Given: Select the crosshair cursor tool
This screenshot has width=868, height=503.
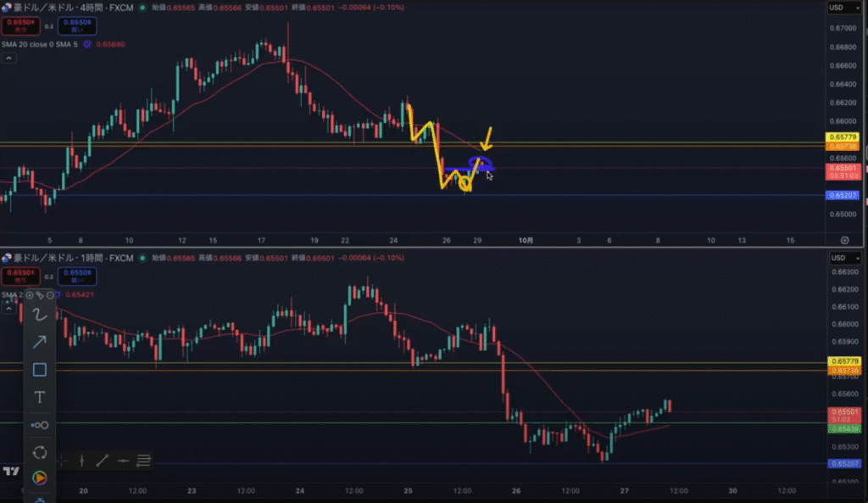Looking at the screenshot, I should point(63,461).
